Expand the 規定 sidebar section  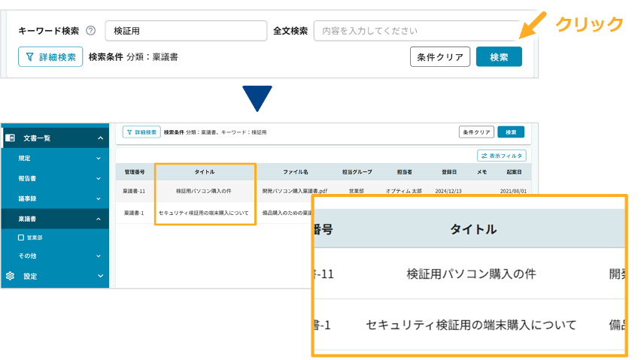(x=99, y=159)
